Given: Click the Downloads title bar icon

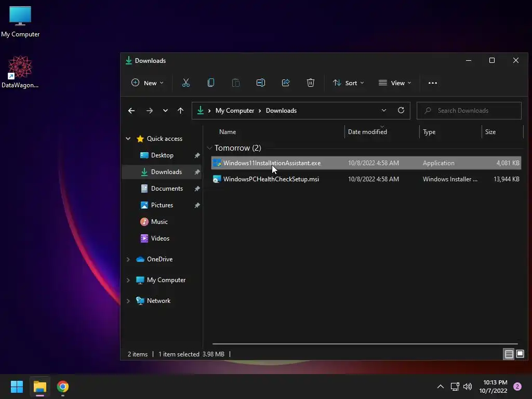Looking at the screenshot, I should (129, 60).
